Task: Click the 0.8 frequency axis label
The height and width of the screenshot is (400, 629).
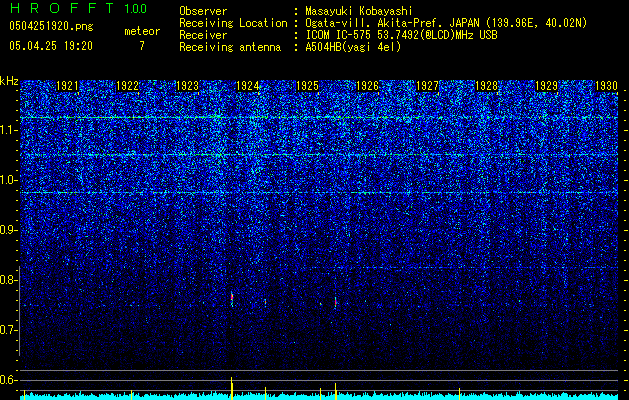Action: 9,280
